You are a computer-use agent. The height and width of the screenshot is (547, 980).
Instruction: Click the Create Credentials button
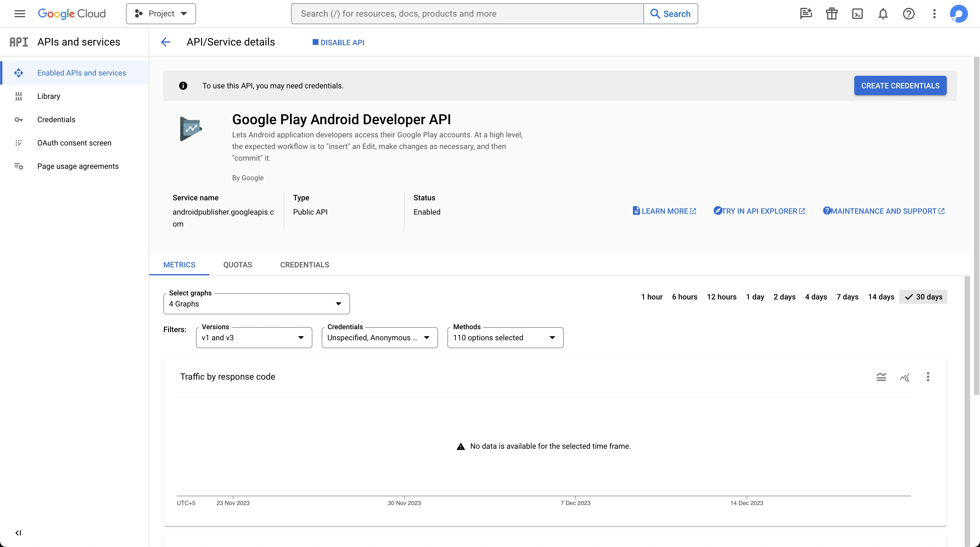pyautogui.click(x=900, y=86)
